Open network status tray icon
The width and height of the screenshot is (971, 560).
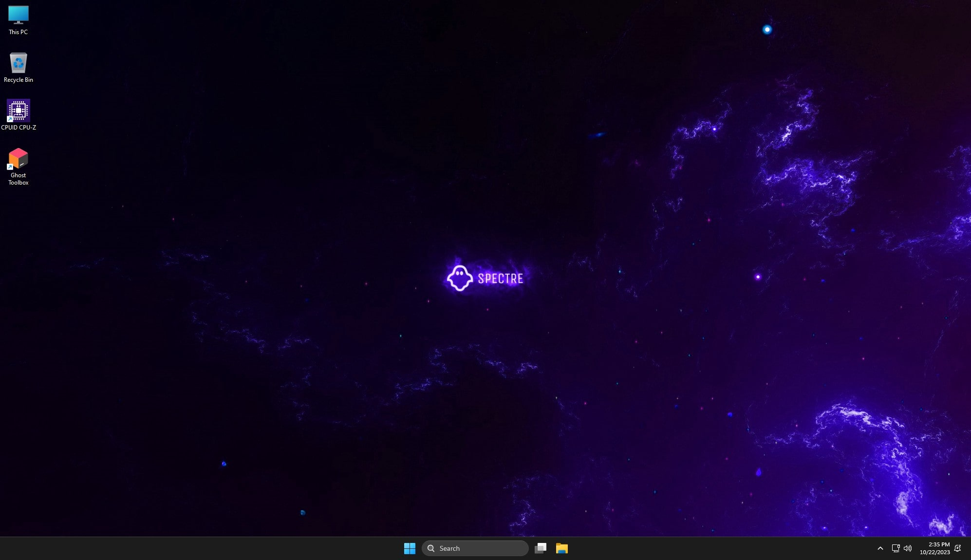pos(896,548)
